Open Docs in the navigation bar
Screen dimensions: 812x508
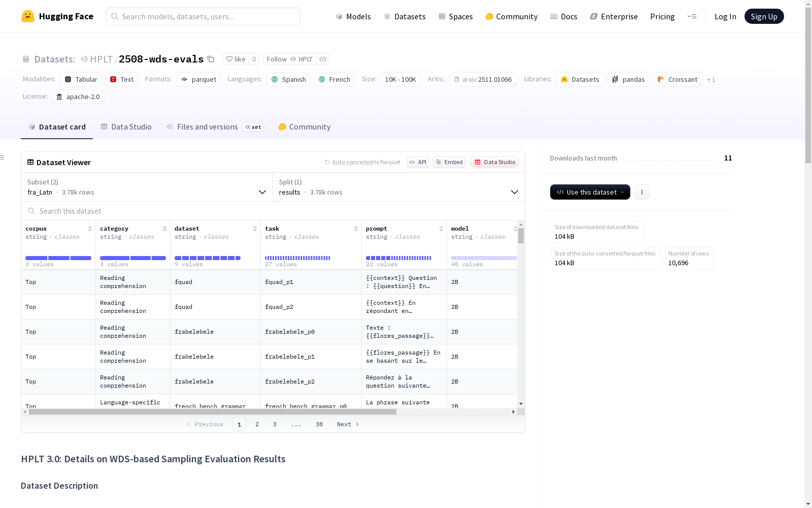tap(564, 16)
